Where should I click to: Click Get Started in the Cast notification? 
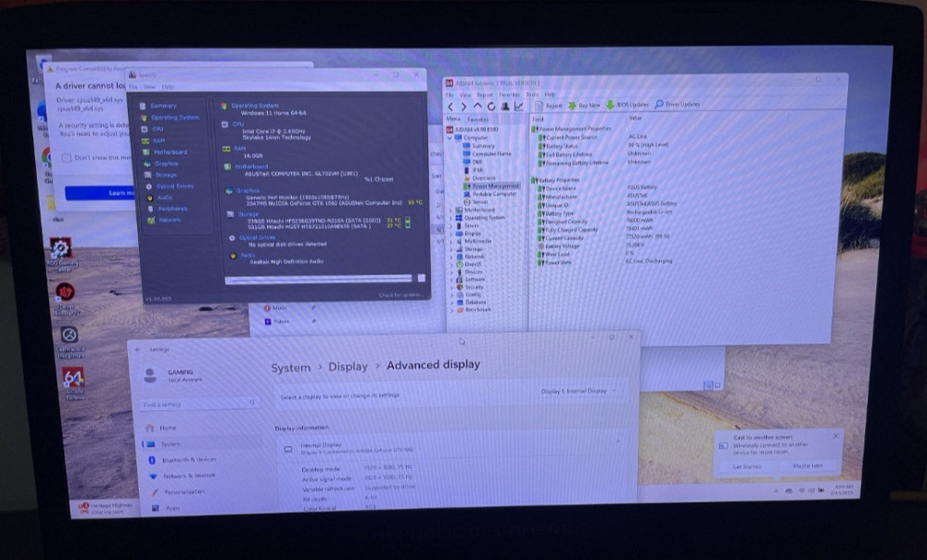pos(747,466)
